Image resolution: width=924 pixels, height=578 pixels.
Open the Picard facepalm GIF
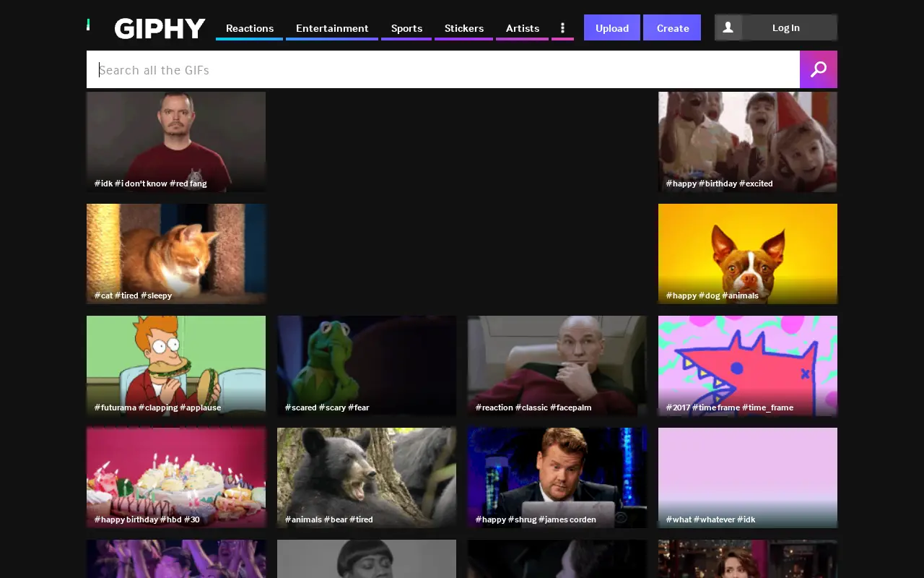[x=557, y=366]
